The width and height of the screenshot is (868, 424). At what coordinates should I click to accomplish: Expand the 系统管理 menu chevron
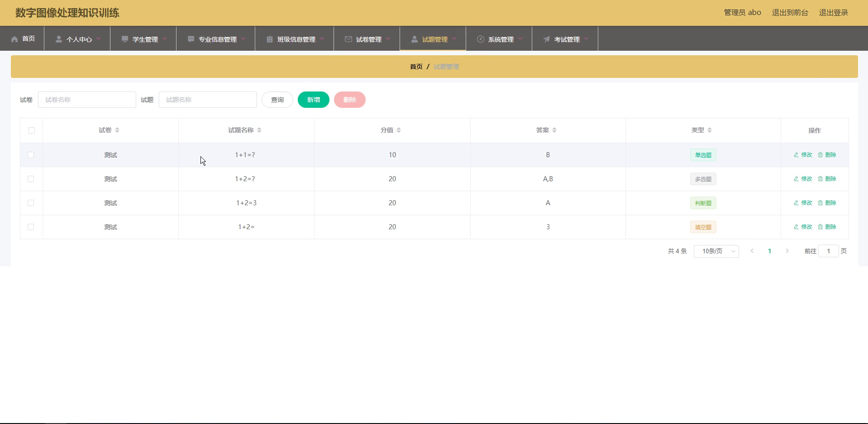coord(520,39)
